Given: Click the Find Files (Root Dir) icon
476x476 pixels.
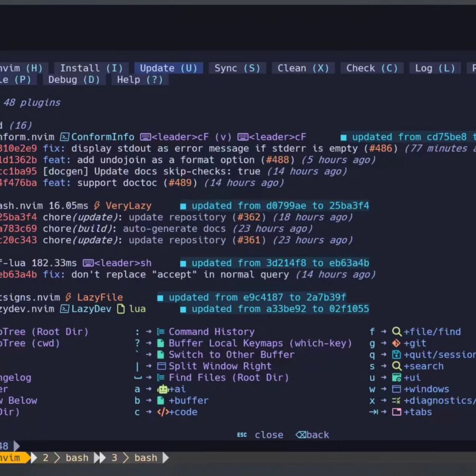Looking at the screenshot, I should 161,378.
